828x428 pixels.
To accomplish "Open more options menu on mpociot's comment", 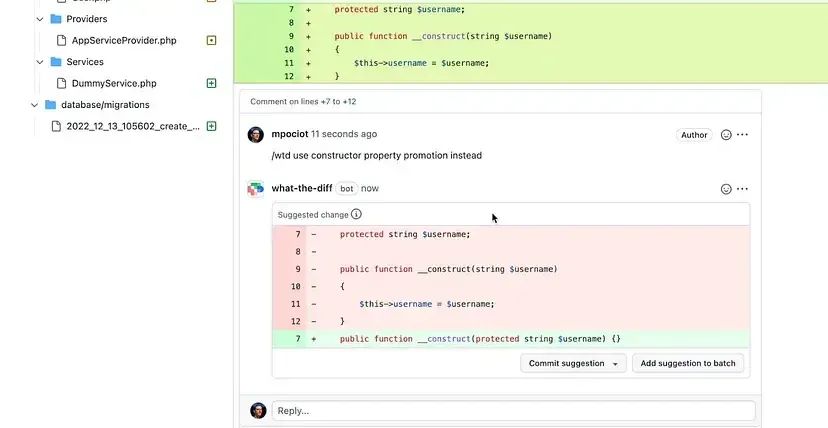I will (742, 135).
